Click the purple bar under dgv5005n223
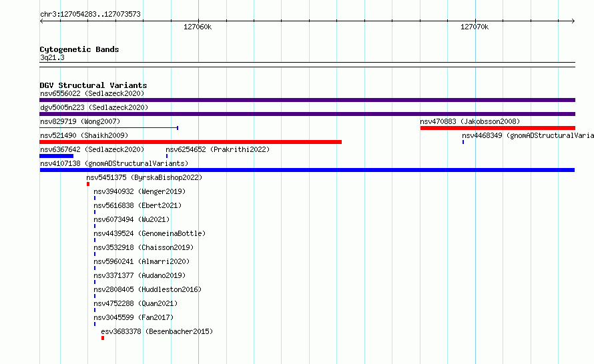 coord(307,114)
